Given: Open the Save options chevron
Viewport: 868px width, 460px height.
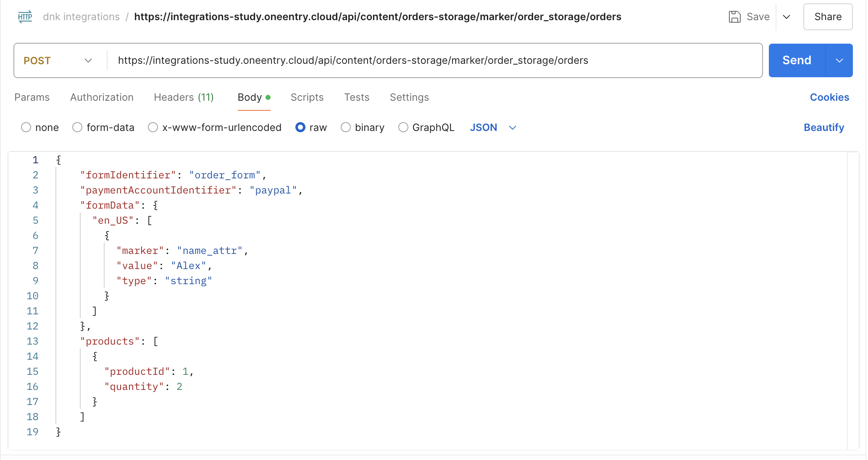Looking at the screenshot, I should point(786,17).
